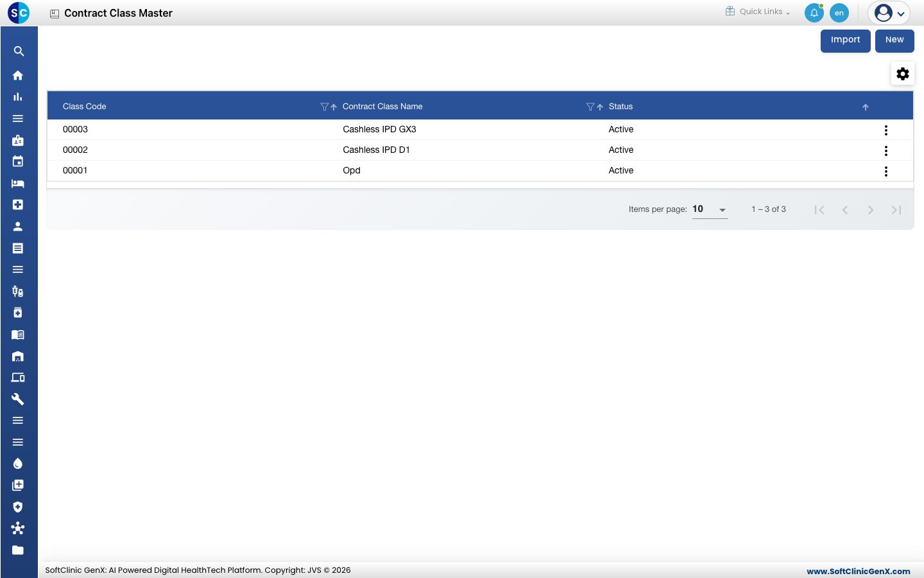This screenshot has height=578, width=924.
Task: Expand the Quick Links dropdown
Action: (758, 12)
